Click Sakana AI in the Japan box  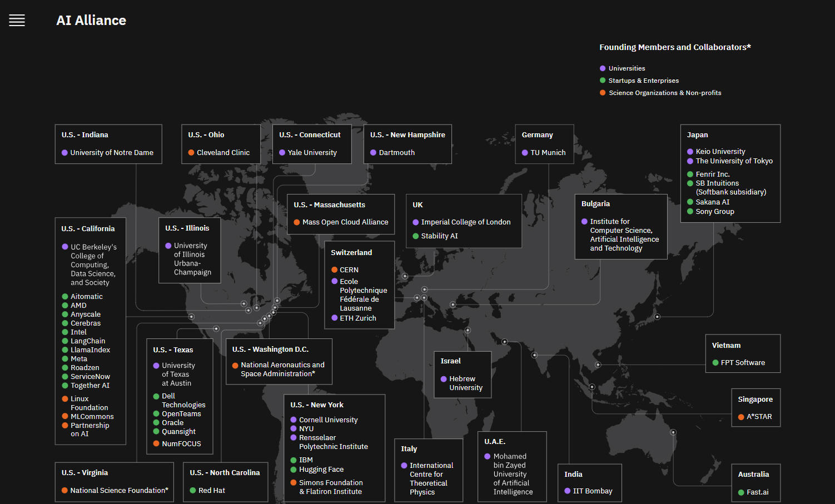(x=712, y=202)
